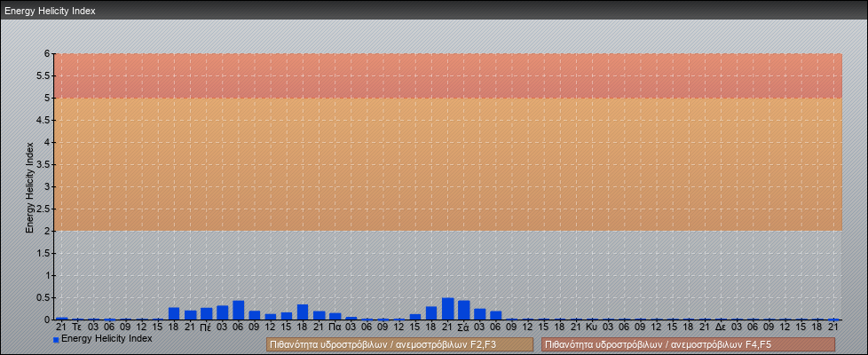The width and height of the screenshot is (868, 355).
Task: Click the Τε day label on x-axis
Action: click(77, 327)
